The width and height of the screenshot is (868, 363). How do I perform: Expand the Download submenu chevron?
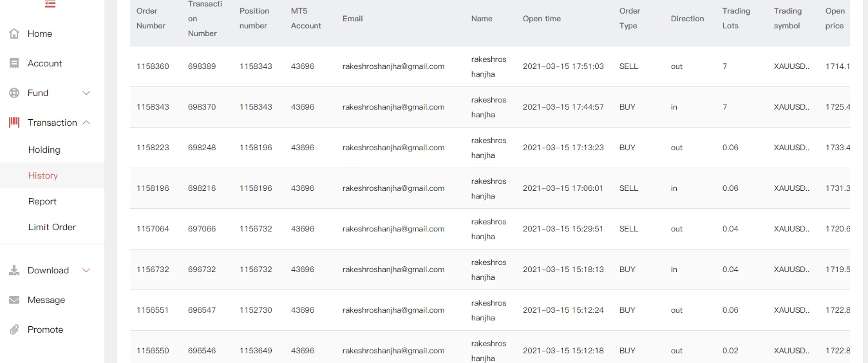(86, 270)
